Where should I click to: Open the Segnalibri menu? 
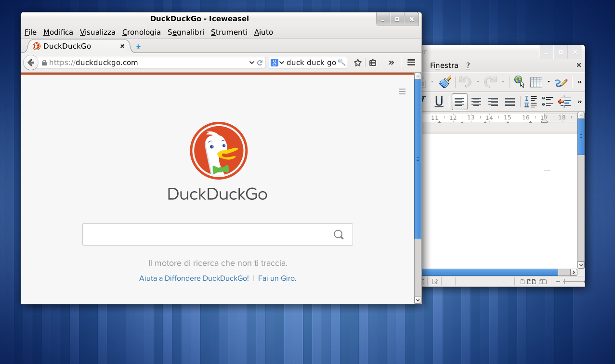(186, 32)
